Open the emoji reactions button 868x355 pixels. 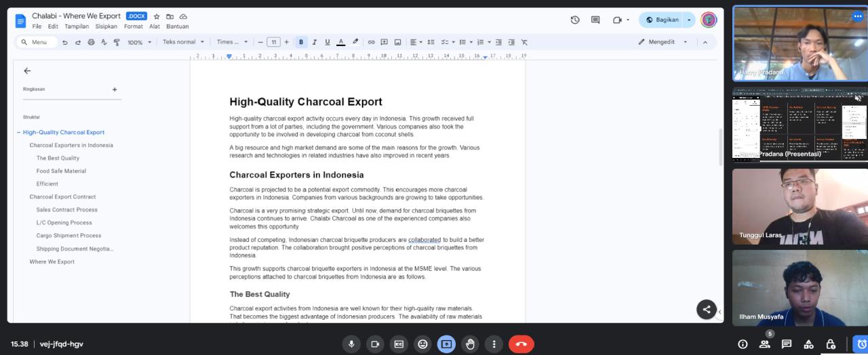(x=423, y=344)
